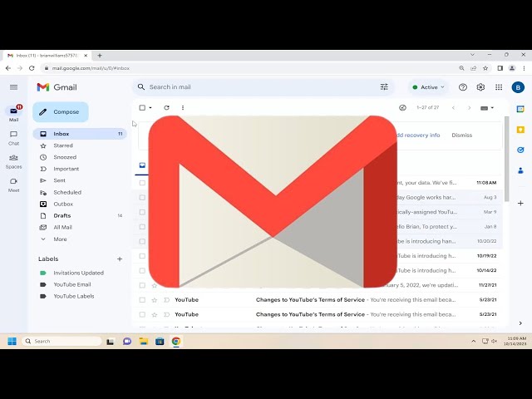The image size is (532, 399).
Task: Refresh the inbox list
Action: tap(166, 107)
